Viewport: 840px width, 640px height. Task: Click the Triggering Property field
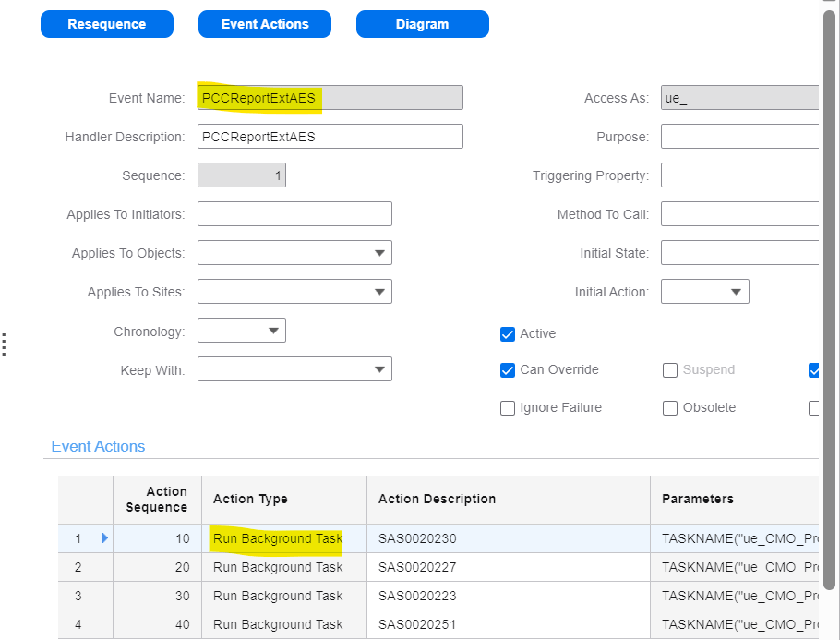739,175
